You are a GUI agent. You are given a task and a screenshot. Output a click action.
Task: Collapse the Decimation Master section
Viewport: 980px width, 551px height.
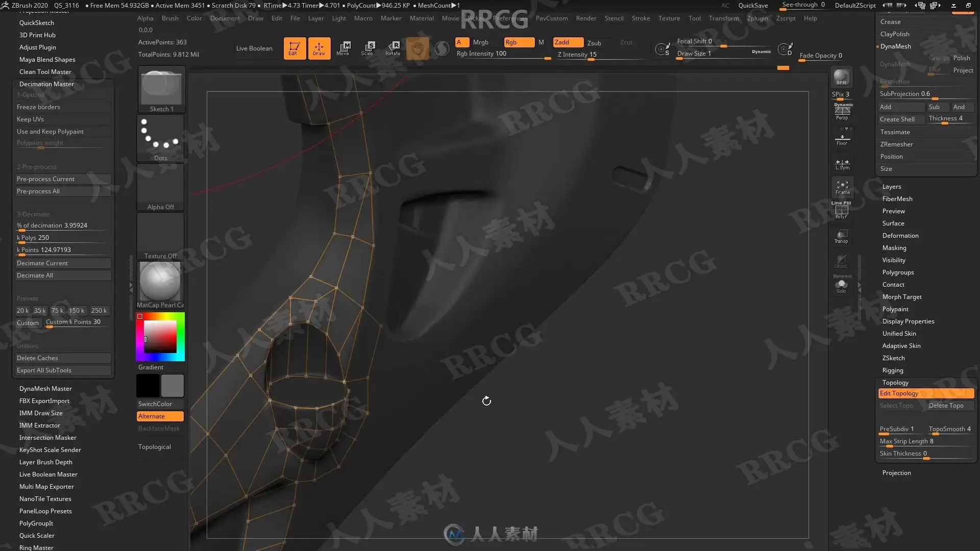pos(46,84)
